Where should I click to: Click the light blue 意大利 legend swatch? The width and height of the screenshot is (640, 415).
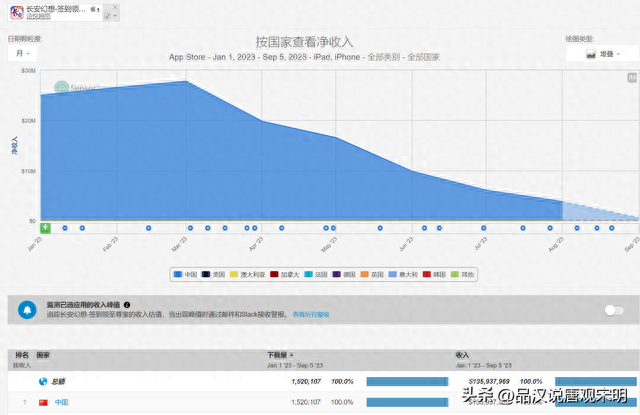(x=393, y=274)
